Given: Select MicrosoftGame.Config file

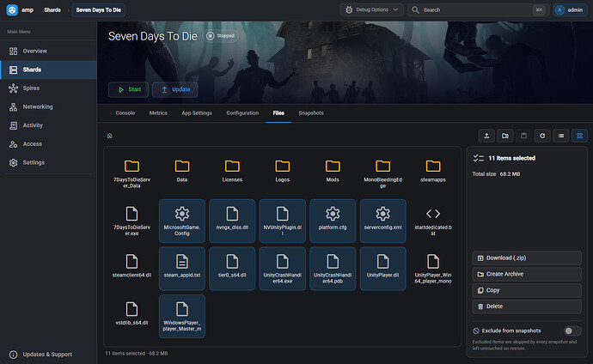Looking at the screenshot, I should coord(182,221).
